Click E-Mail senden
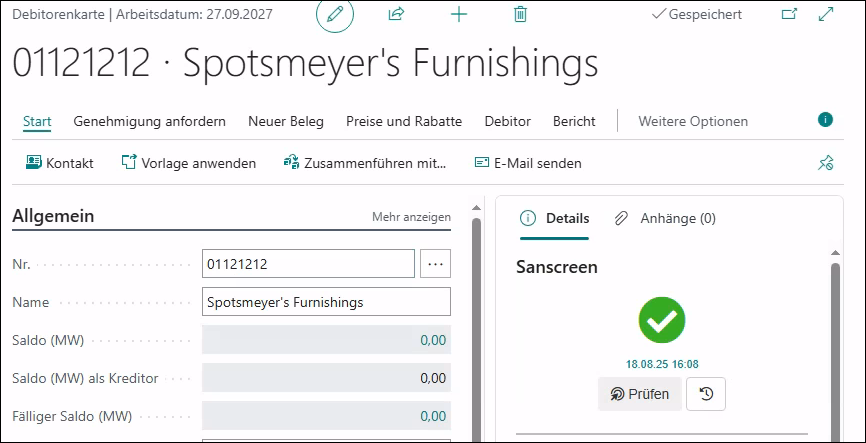The image size is (866, 443). coord(527,163)
